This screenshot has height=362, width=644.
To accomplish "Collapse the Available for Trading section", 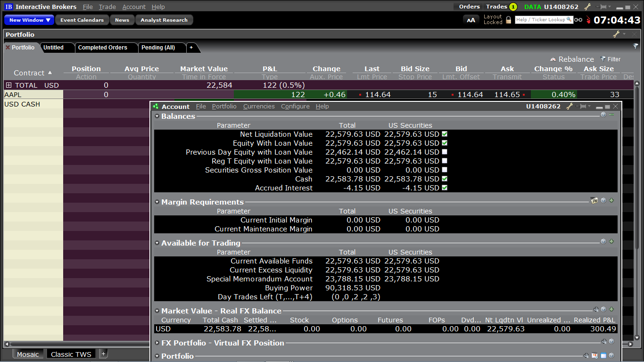I will [157, 243].
